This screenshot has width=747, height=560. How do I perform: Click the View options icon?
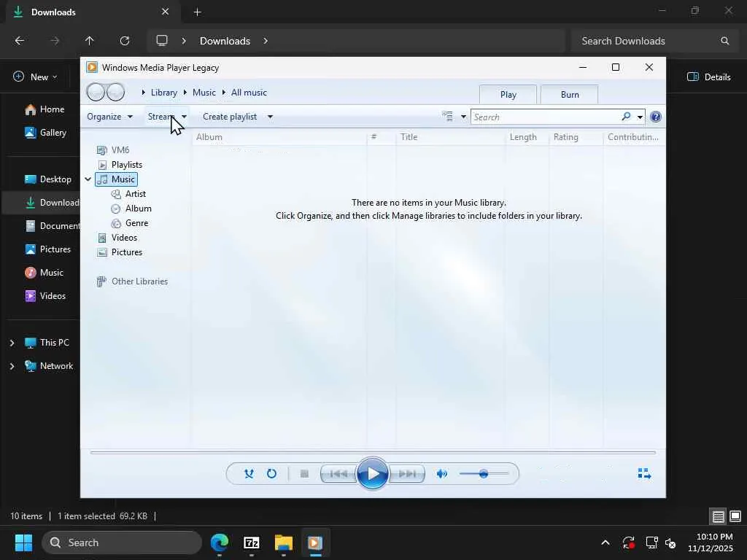[x=447, y=117]
